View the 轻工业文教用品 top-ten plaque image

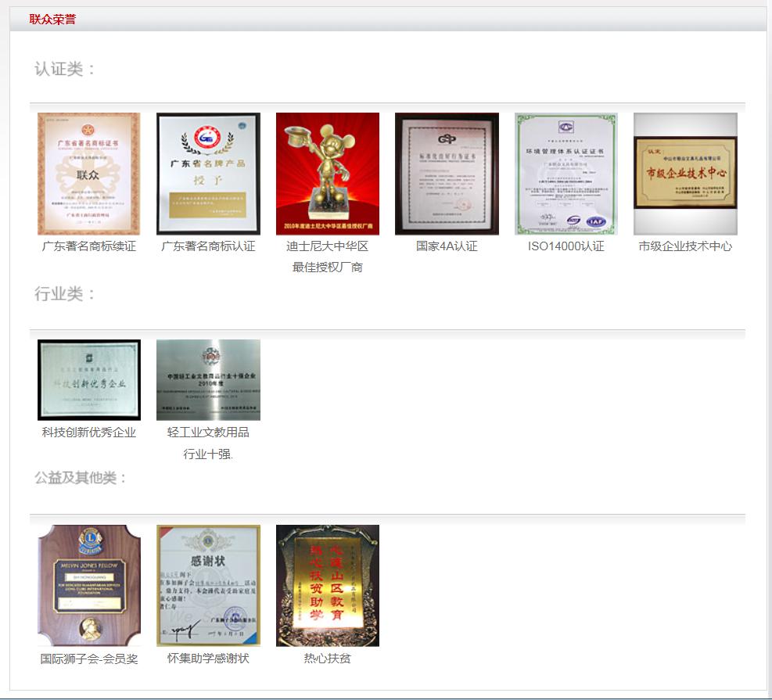tap(208, 380)
